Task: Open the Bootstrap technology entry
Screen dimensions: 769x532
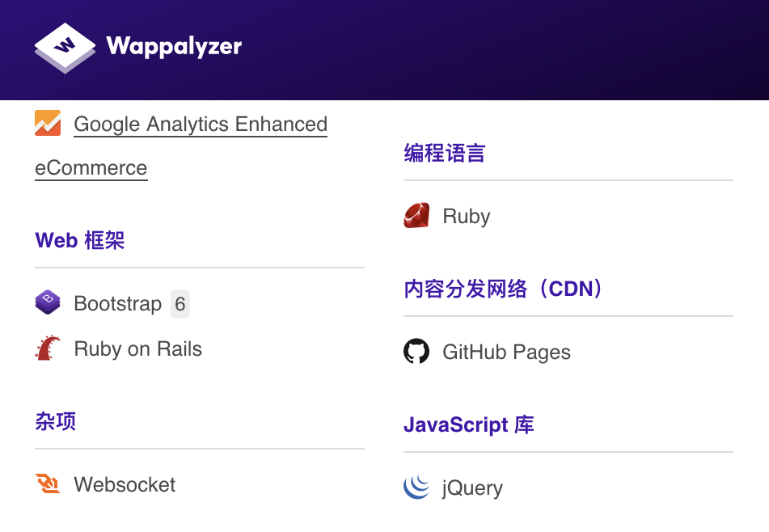Action: click(x=118, y=303)
